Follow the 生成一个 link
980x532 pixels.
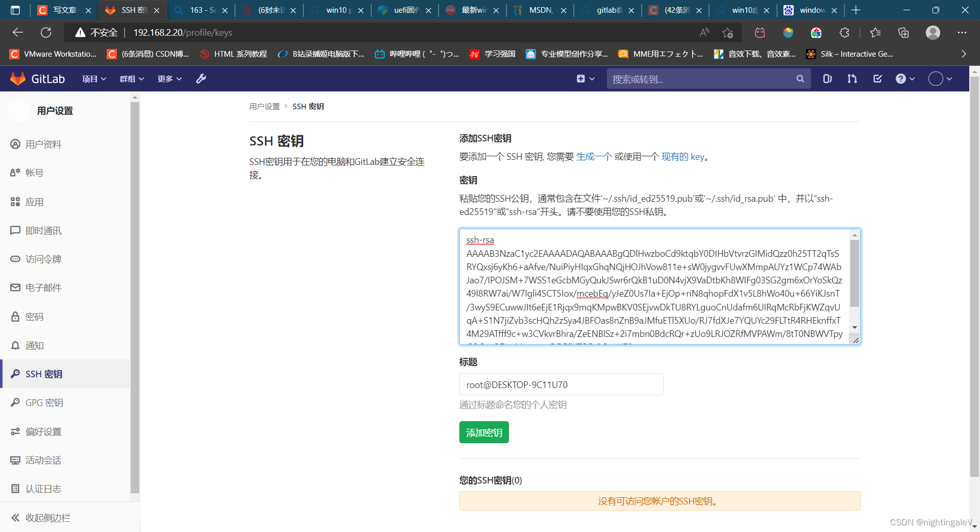pos(594,157)
